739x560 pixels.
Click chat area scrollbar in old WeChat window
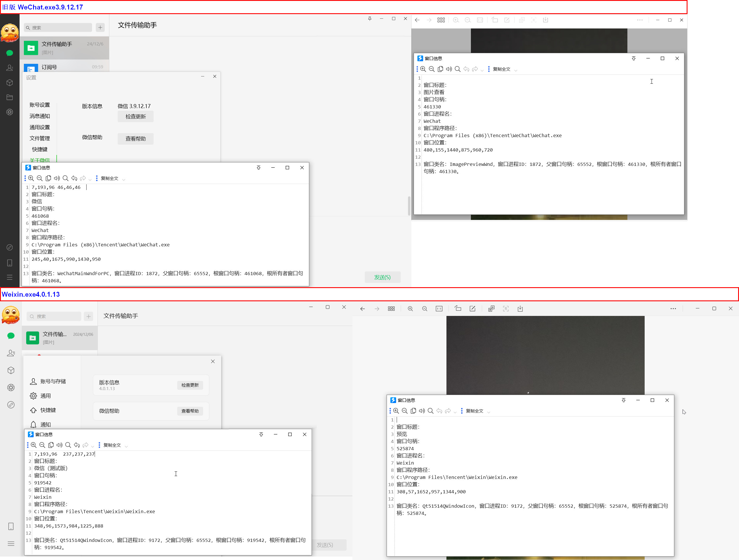pyautogui.click(x=409, y=206)
